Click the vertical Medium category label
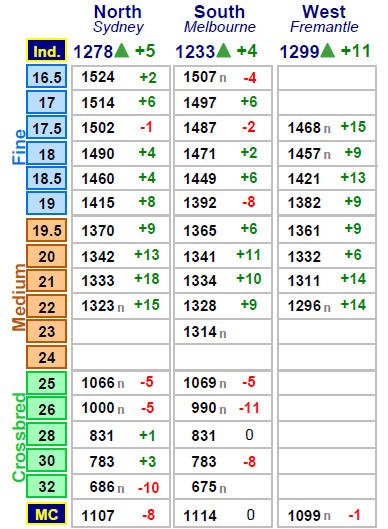This screenshot has width=388, height=529. pyautogui.click(x=19, y=297)
